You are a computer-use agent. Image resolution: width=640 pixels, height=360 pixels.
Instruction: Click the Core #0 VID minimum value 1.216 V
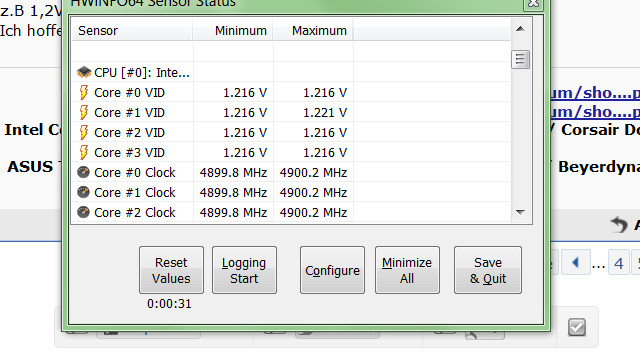(x=245, y=93)
